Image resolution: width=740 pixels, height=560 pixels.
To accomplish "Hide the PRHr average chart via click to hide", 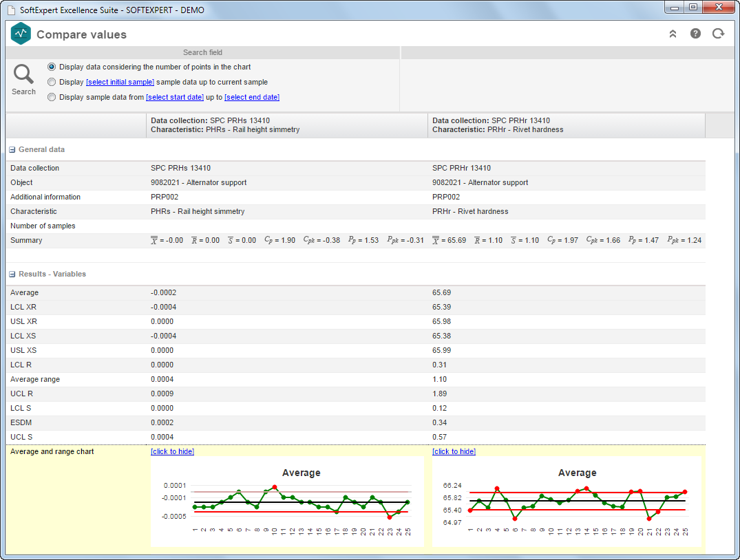I will pyautogui.click(x=454, y=451).
